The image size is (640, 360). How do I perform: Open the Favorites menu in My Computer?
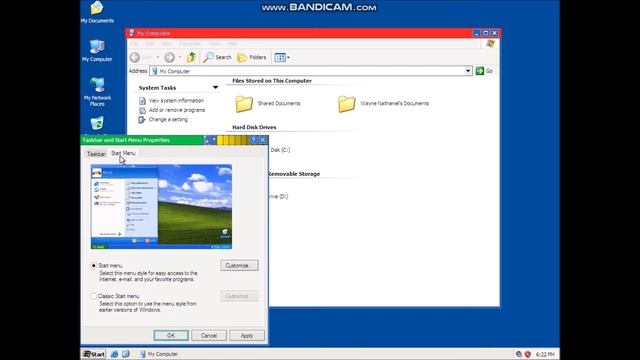[x=190, y=44]
